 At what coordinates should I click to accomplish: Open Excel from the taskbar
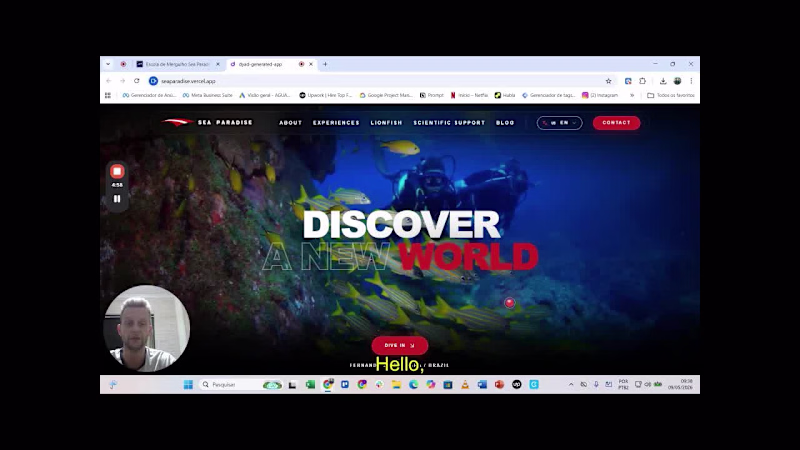click(x=310, y=385)
